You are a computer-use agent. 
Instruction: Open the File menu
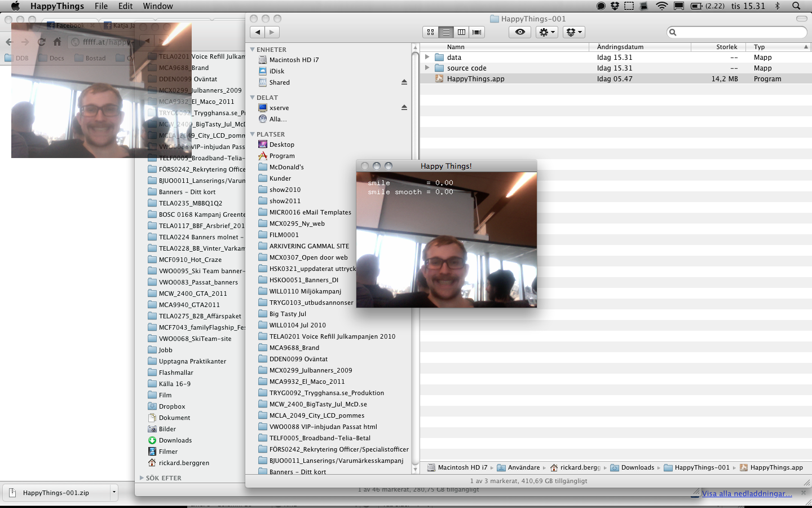tap(101, 6)
